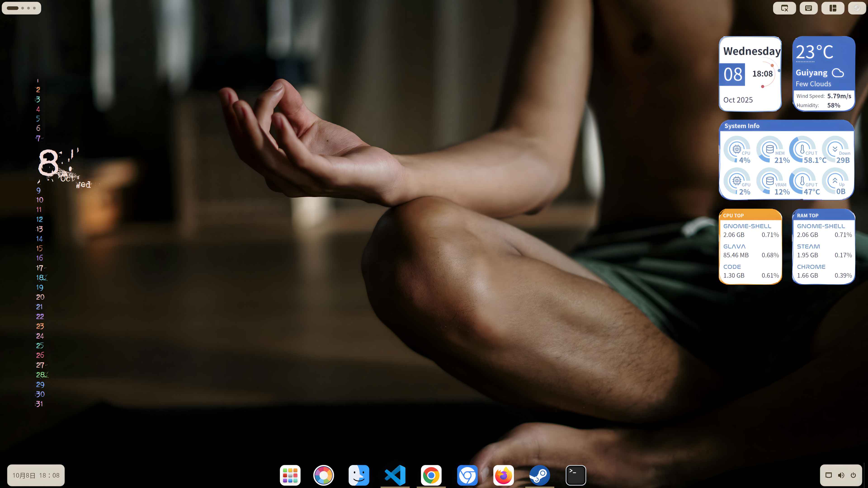Viewport: 868px width, 488px height.
Task: Click the Wednesday label in date widget
Action: (x=752, y=51)
